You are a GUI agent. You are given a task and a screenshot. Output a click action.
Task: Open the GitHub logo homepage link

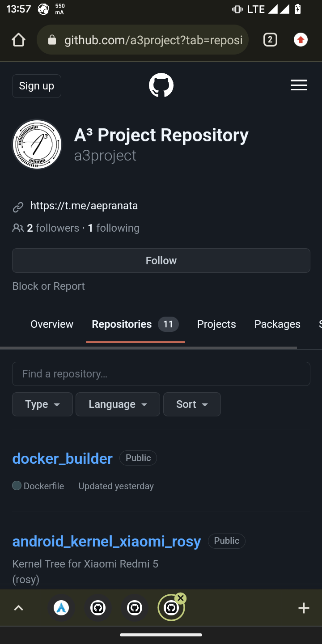pyautogui.click(x=161, y=85)
